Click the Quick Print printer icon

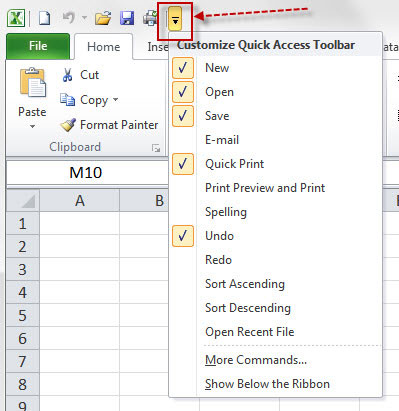(150, 18)
